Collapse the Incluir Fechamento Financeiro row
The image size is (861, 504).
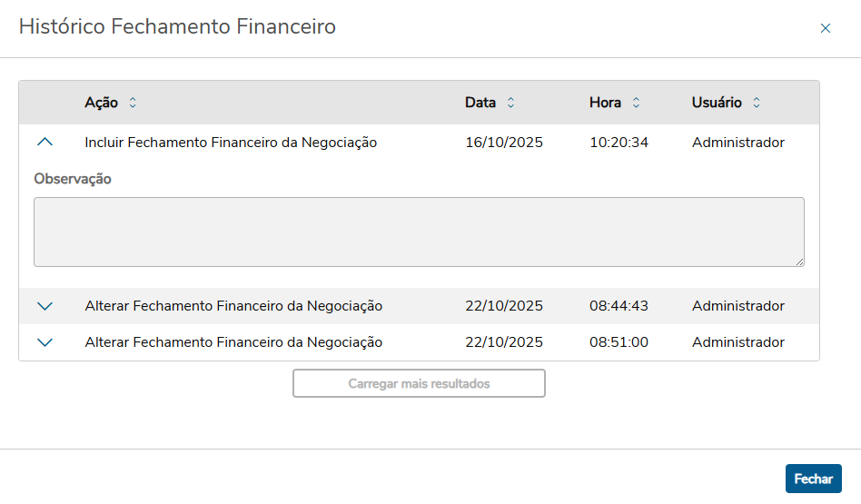(45, 143)
